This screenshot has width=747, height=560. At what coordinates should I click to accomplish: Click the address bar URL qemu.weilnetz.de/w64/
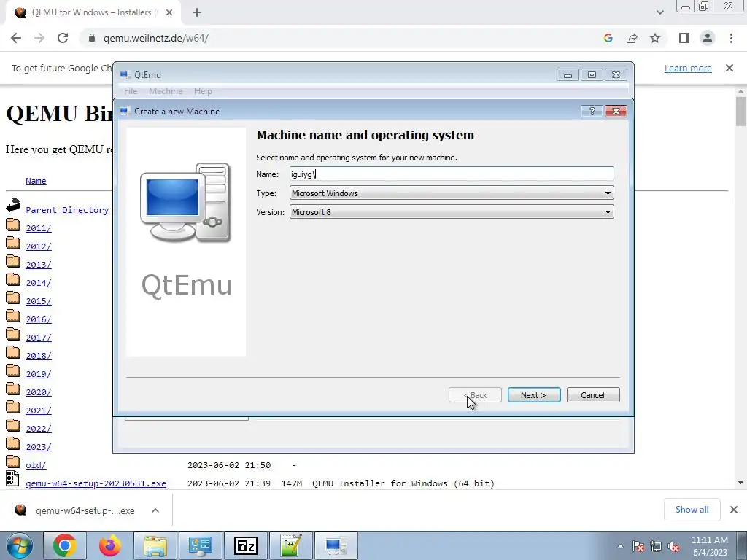pos(156,38)
